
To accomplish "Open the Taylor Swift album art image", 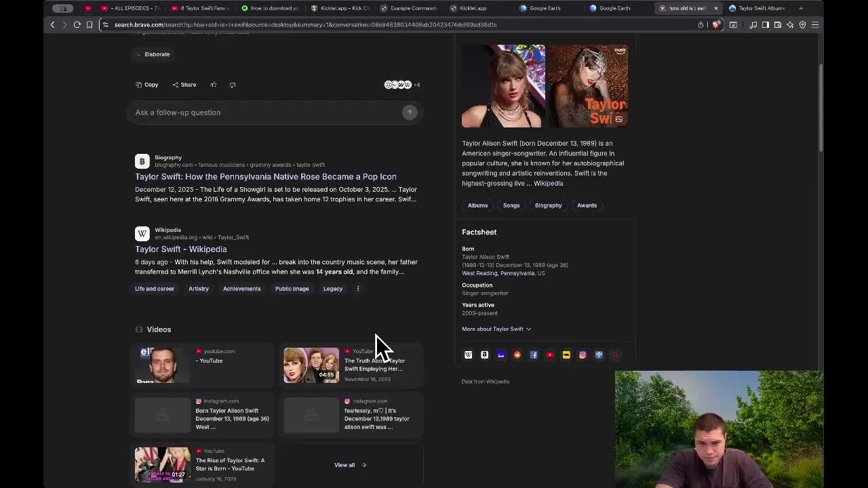I will pos(588,86).
